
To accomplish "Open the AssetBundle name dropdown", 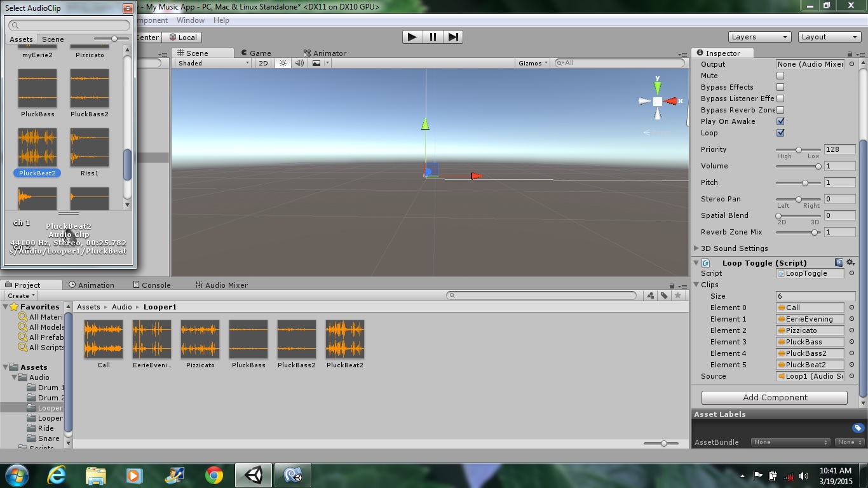I will [x=790, y=442].
